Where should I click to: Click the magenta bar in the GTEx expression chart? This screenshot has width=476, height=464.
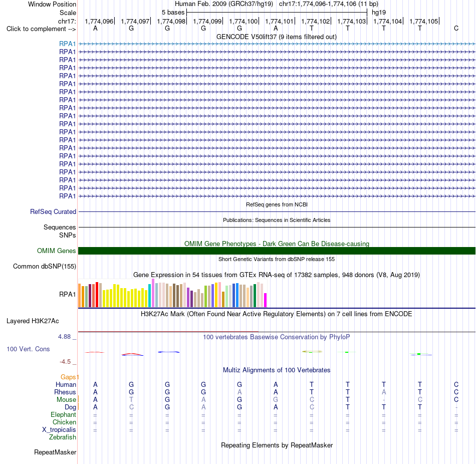tap(266, 300)
